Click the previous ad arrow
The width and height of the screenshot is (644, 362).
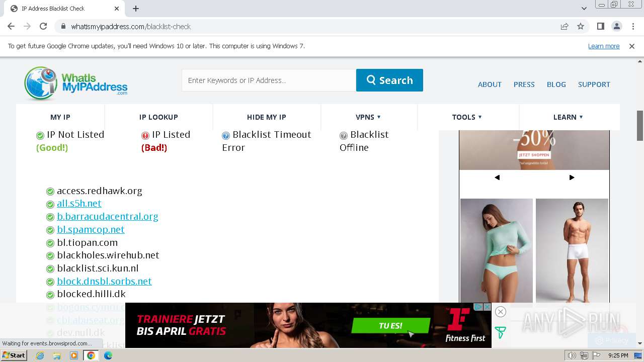pyautogui.click(x=497, y=177)
